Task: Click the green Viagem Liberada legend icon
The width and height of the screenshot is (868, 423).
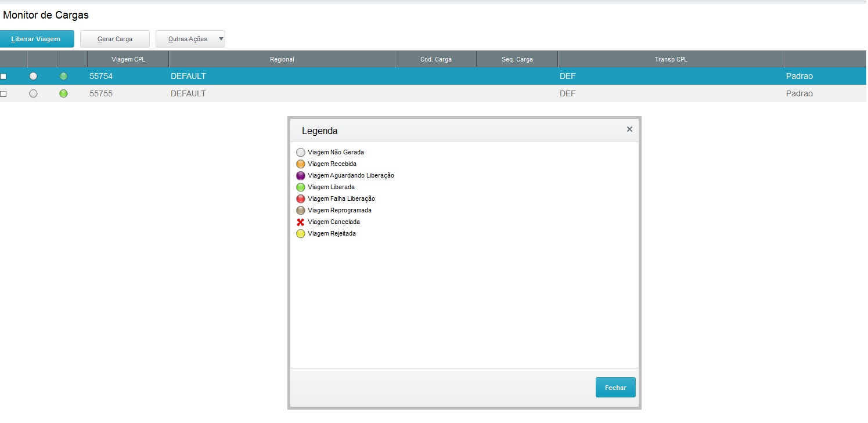Action: pos(301,187)
